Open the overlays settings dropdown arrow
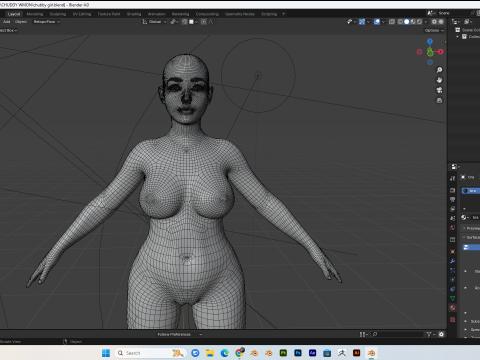Screen dimensions: 480x360 tap(383, 22)
